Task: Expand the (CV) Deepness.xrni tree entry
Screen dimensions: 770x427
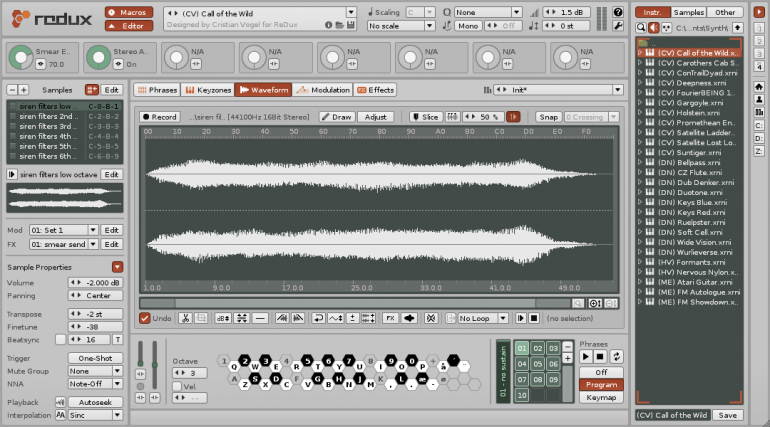Action: pyautogui.click(x=641, y=82)
